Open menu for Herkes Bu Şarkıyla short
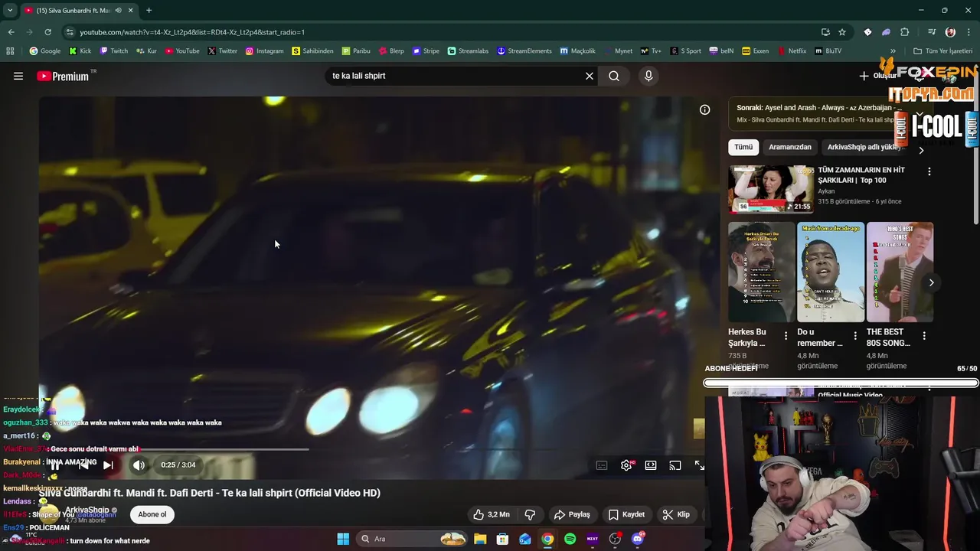The height and width of the screenshot is (551, 980). coord(786,336)
